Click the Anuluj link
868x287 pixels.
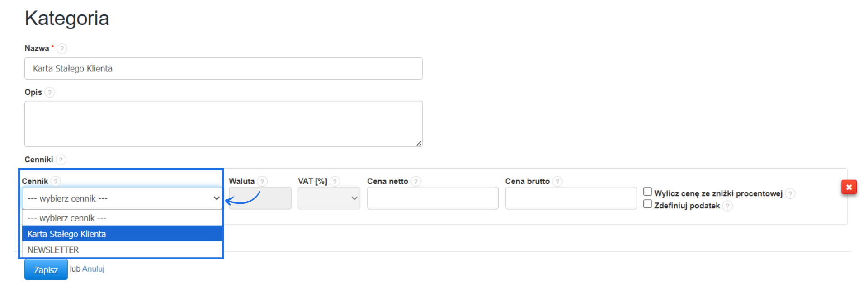(x=94, y=269)
